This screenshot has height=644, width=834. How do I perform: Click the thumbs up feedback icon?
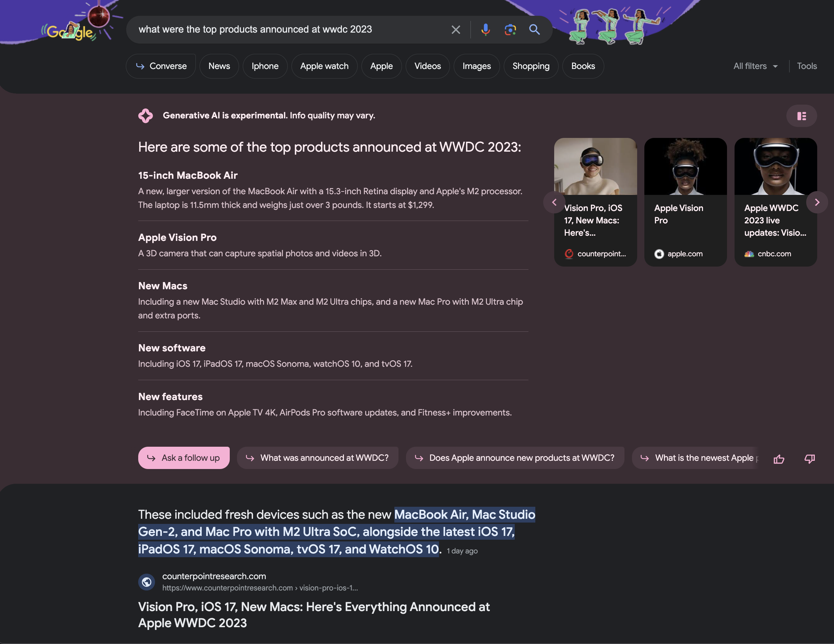[x=778, y=457]
